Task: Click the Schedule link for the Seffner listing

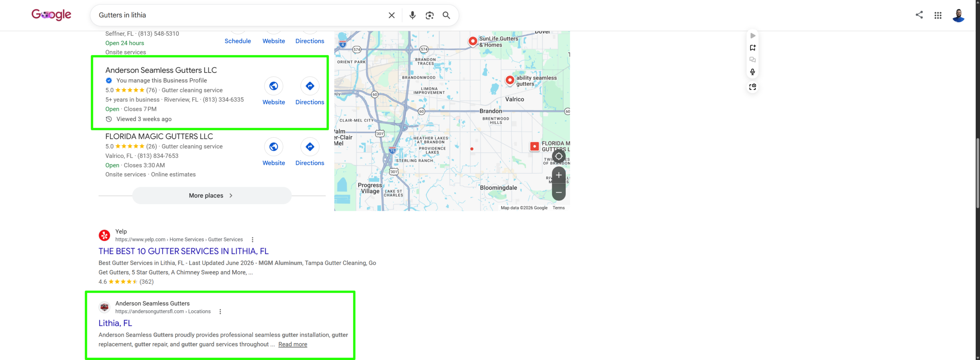Action: coord(238,41)
